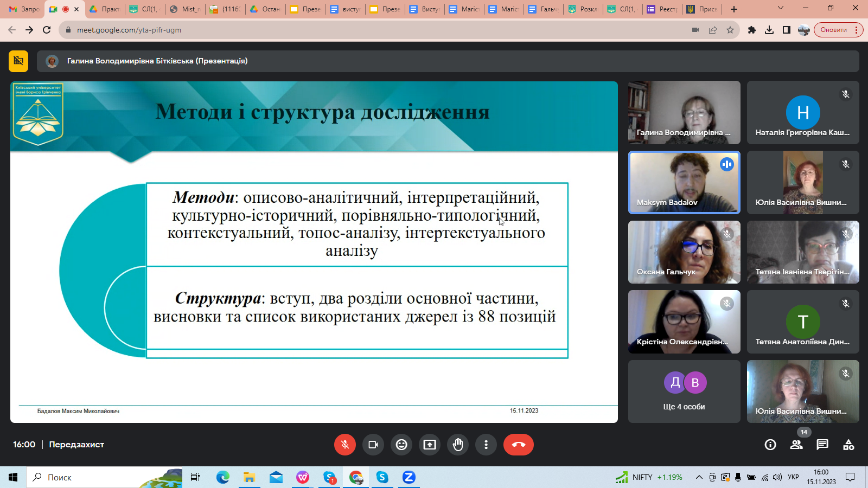868x488 pixels.
Task: Show the participants list
Action: click(796, 445)
